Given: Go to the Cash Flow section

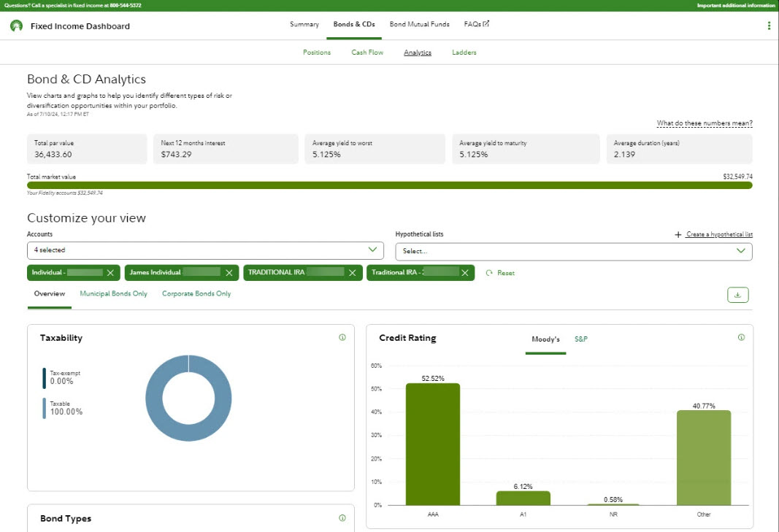Looking at the screenshot, I should (367, 53).
